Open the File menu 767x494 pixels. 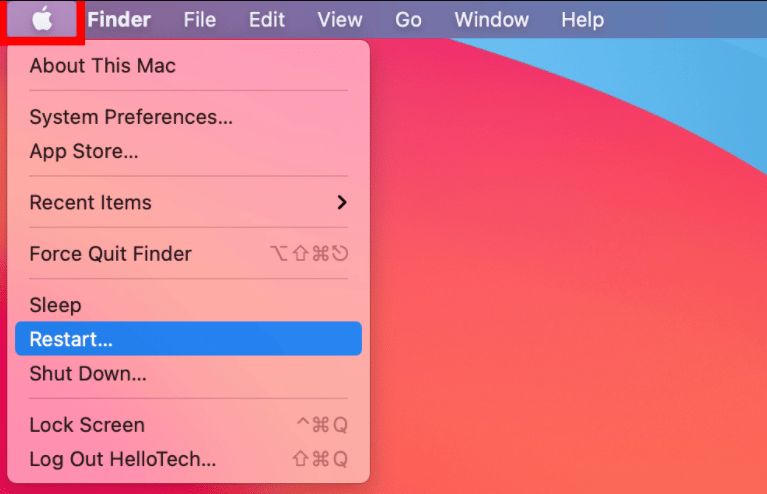click(x=200, y=20)
